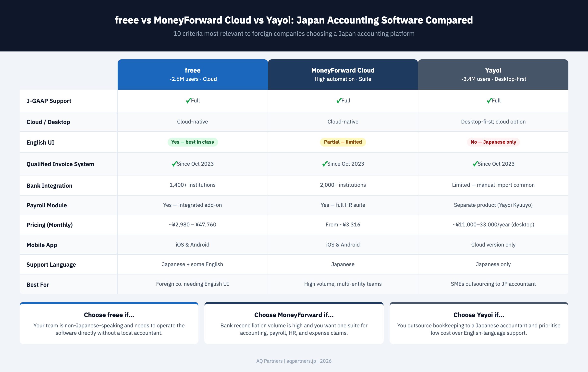Open the Choose freee if... card
588x372 pixels.
pos(109,323)
